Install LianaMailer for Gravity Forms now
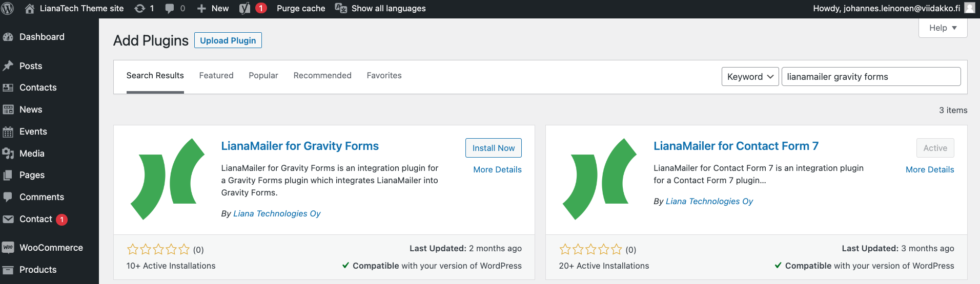The height and width of the screenshot is (284, 980). tap(494, 148)
